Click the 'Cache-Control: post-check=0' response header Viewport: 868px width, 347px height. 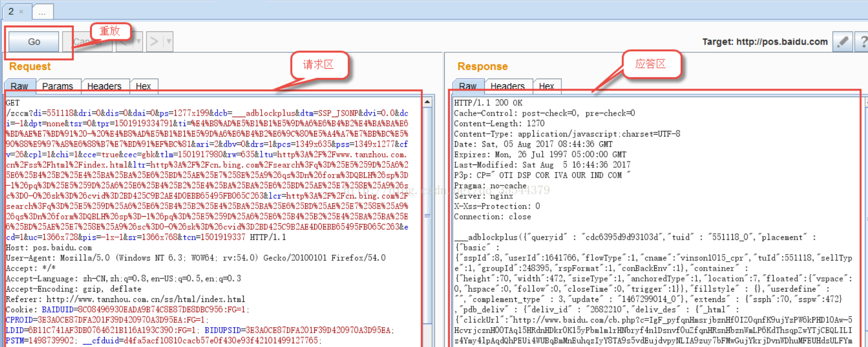[x=544, y=113]
